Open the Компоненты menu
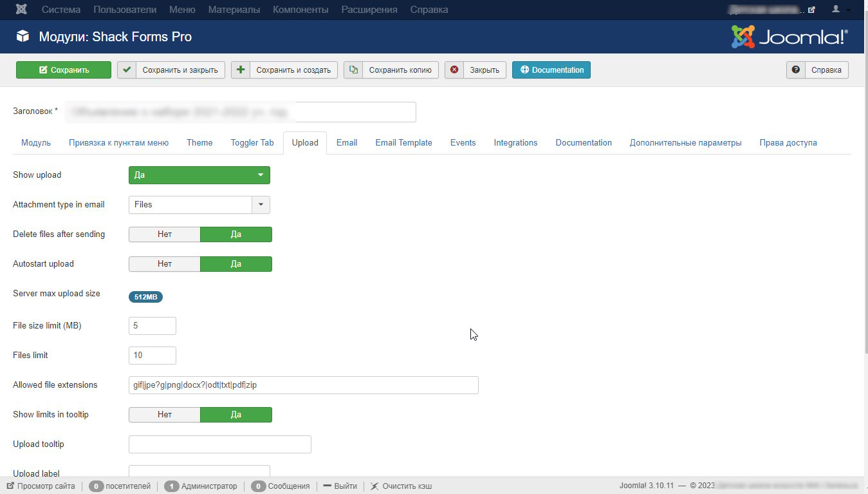This screenshot has width=868, height=494. 300,10
